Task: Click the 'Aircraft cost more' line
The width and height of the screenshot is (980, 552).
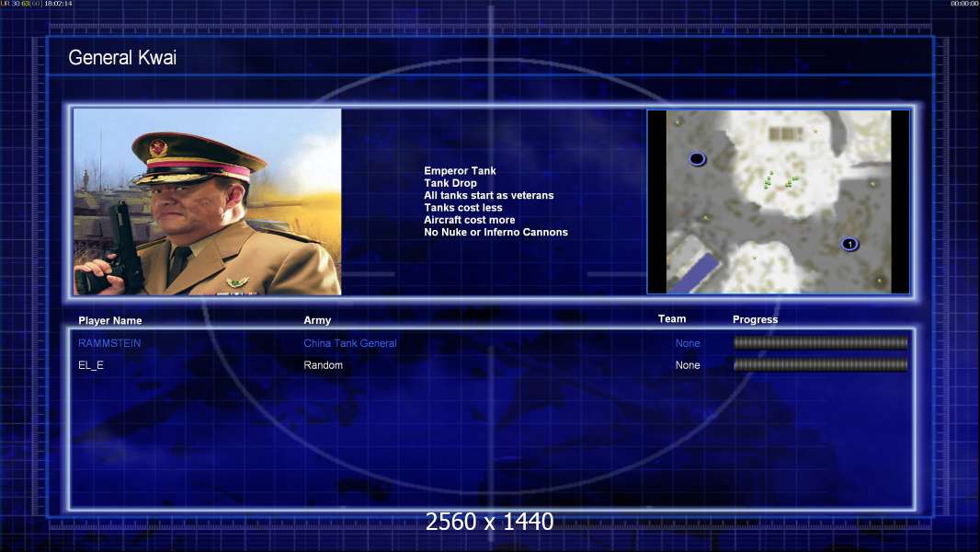Action: pyautogui.click(x=470, y=220)
